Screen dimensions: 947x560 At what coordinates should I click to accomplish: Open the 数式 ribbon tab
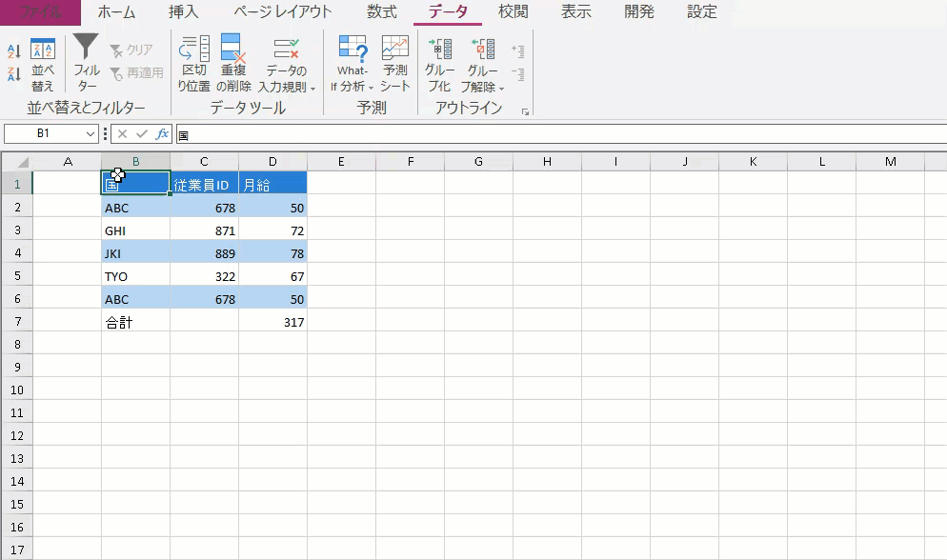coord(381,12)
